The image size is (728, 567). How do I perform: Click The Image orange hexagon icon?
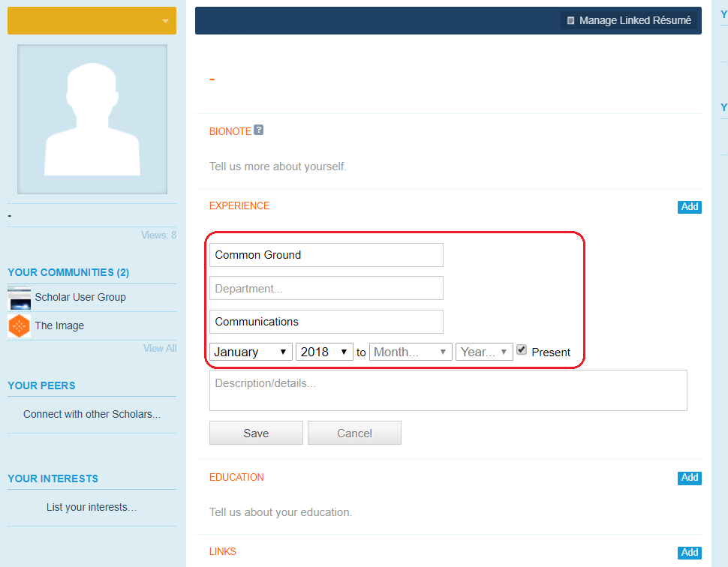19,325
